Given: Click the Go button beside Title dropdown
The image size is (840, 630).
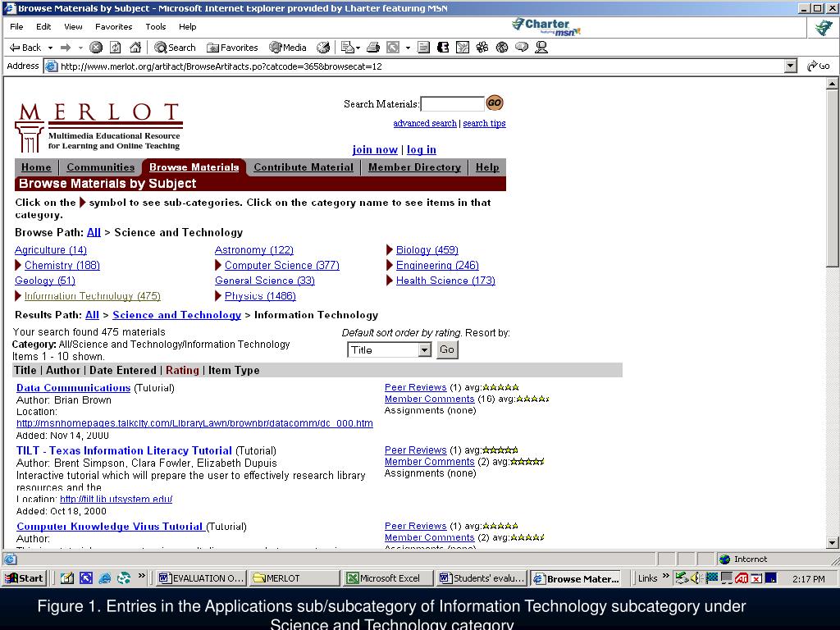Looking at the screenshot, I should [447, 349].
